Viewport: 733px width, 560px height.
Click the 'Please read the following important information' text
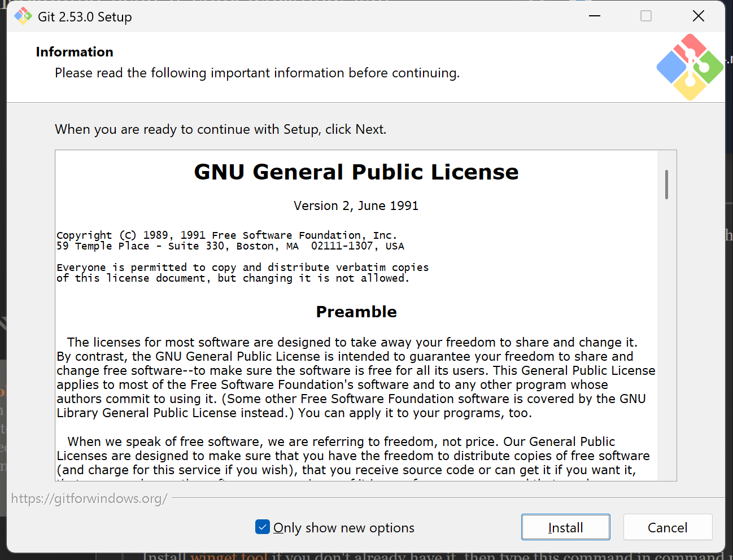pyautogui.click(x=258, y=73)
